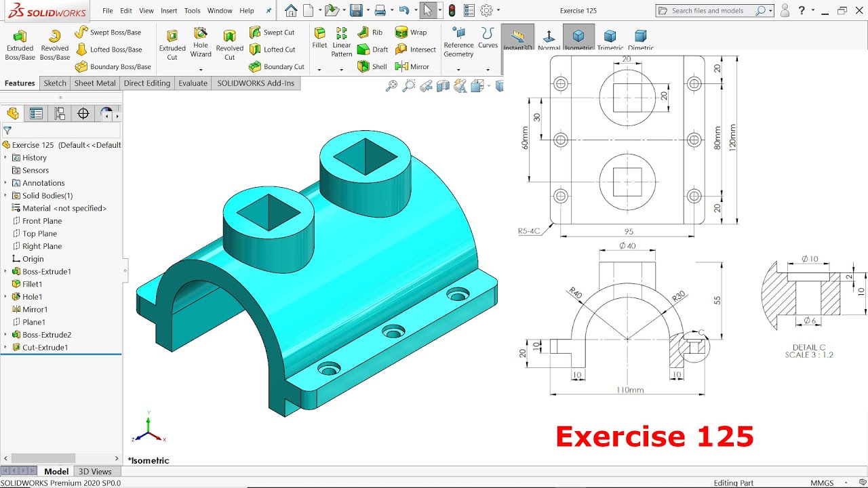Screen dimensions: 868x488
Task: Expand the History tree node
Action: [x=5, y=157]
